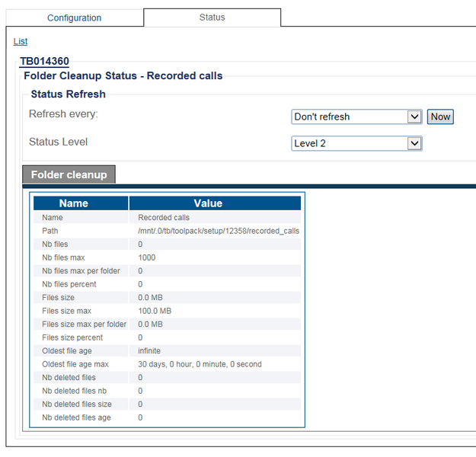Image resolution: width=476 pixels, height=457 pixels.
Task: Click the "Nb files max per folder" label
Action: tap(81, 271)
